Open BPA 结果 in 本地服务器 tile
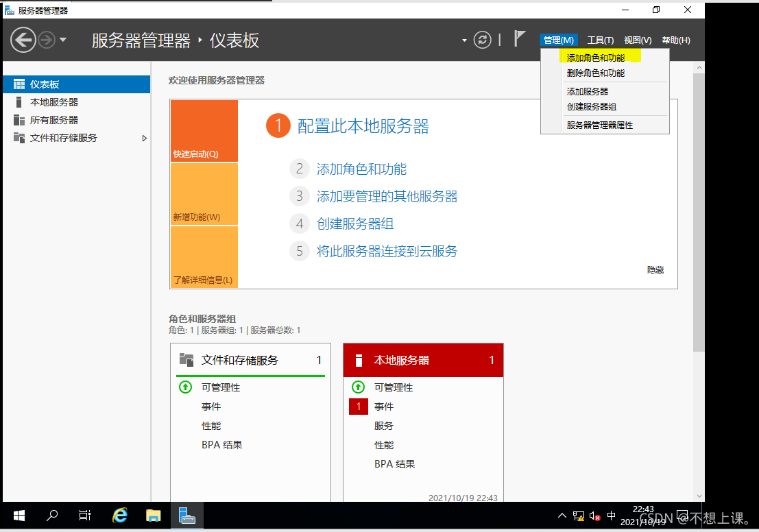The image size is (759, 532). (394, 463)
